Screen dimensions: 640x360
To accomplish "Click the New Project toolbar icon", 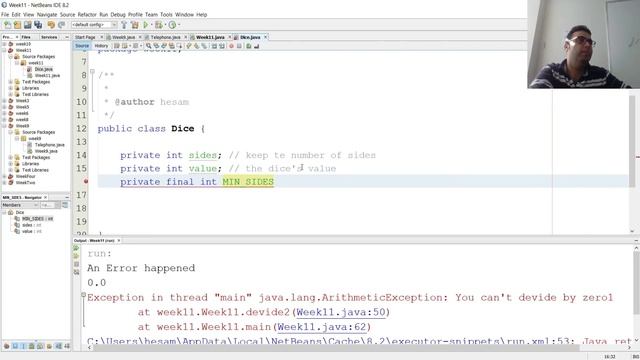I will pos(18,25).
